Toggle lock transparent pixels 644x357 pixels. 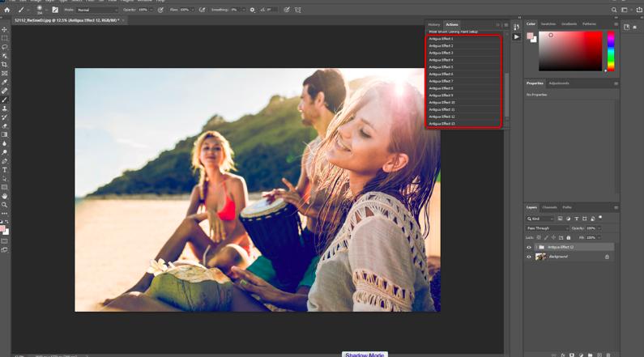pyautogui.click(x=539, y=237)
